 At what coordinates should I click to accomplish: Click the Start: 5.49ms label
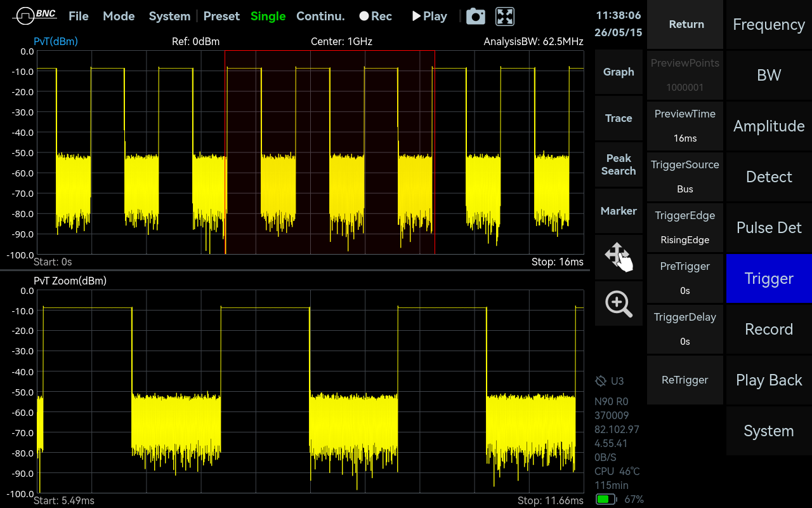(63, 500)
